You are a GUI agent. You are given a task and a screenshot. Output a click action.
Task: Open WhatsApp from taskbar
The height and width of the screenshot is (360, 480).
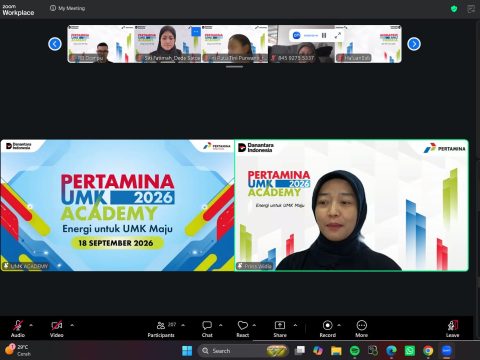410,351
